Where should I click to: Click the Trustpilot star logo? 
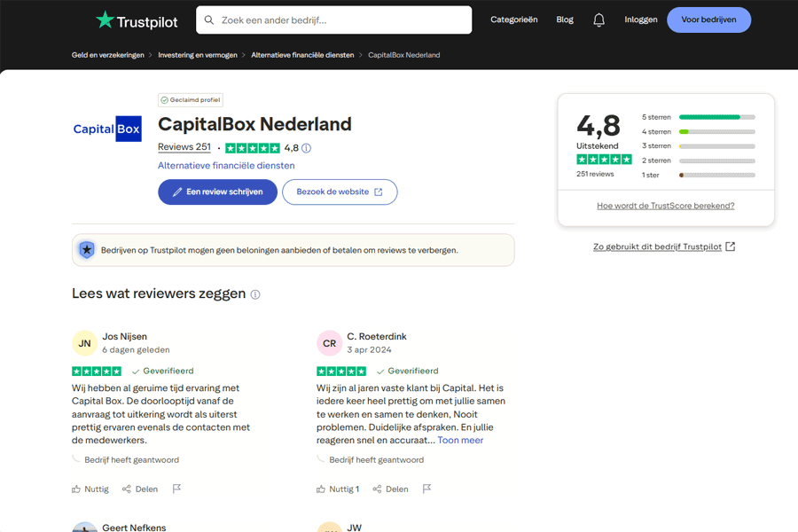pos(106,20)
